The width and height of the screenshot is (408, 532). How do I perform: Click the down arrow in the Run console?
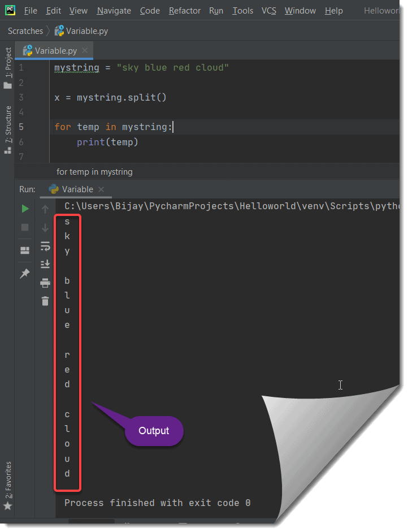45,228
